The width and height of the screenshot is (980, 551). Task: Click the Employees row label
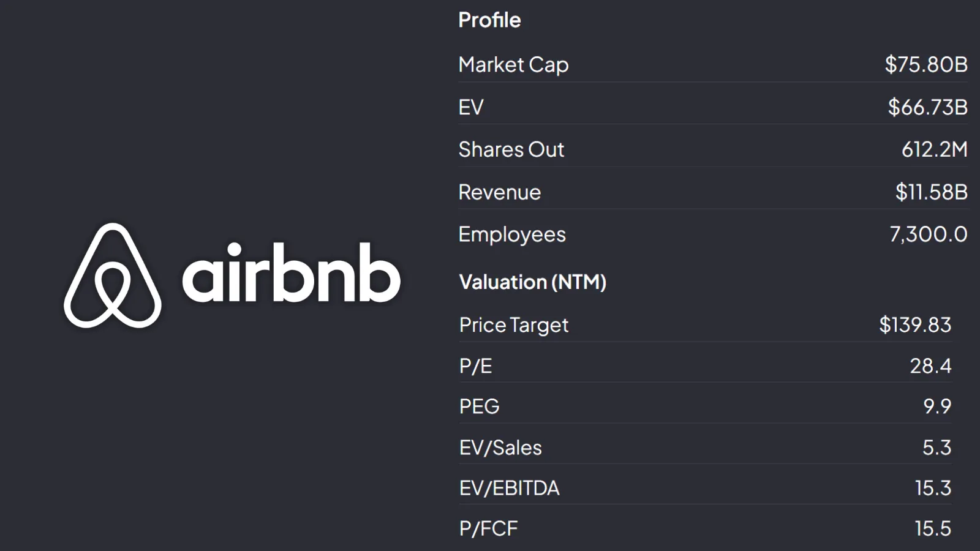pos(512,234)
